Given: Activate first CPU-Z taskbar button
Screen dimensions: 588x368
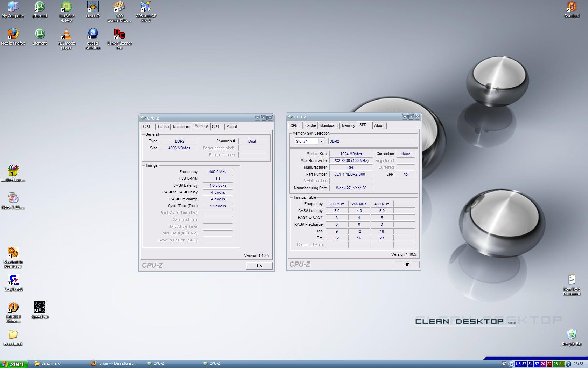Looking at the screenshot, I should pos(172,364).
